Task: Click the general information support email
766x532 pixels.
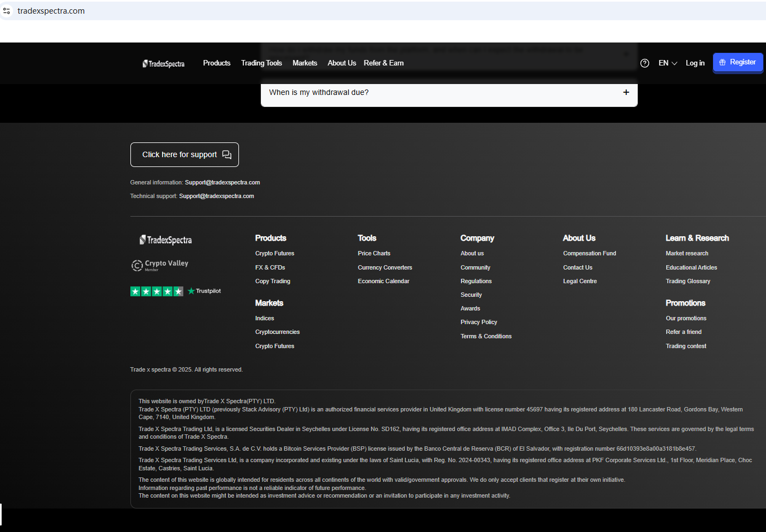Action: click(222, 183)
